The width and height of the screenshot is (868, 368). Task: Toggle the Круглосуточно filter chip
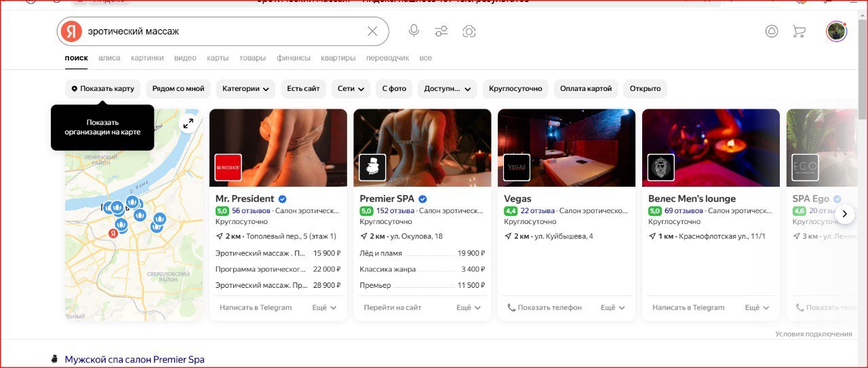pos(516,88)
